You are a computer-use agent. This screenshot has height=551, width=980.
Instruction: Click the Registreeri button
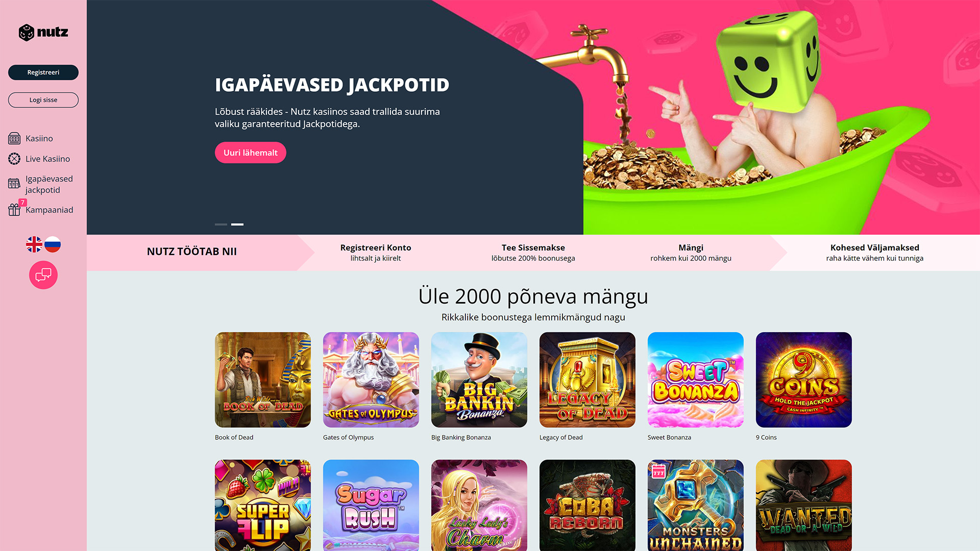(x=43, y=72)
